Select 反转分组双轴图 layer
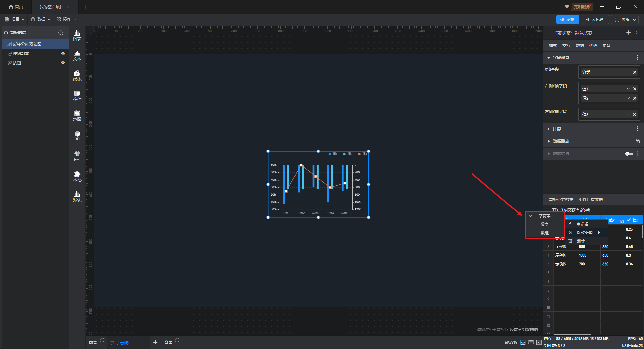 (x=35, y=44)
